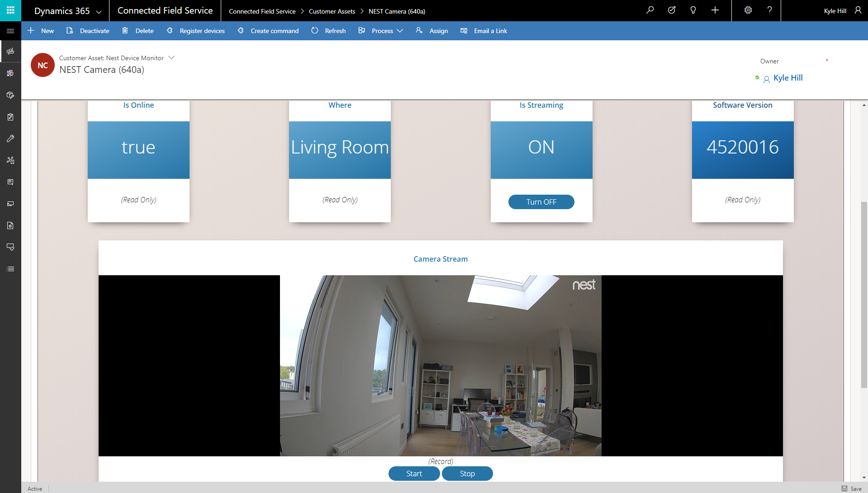Click Deactivate command
Viewport: 868px width, 493px height.
[x=88, y=31]
